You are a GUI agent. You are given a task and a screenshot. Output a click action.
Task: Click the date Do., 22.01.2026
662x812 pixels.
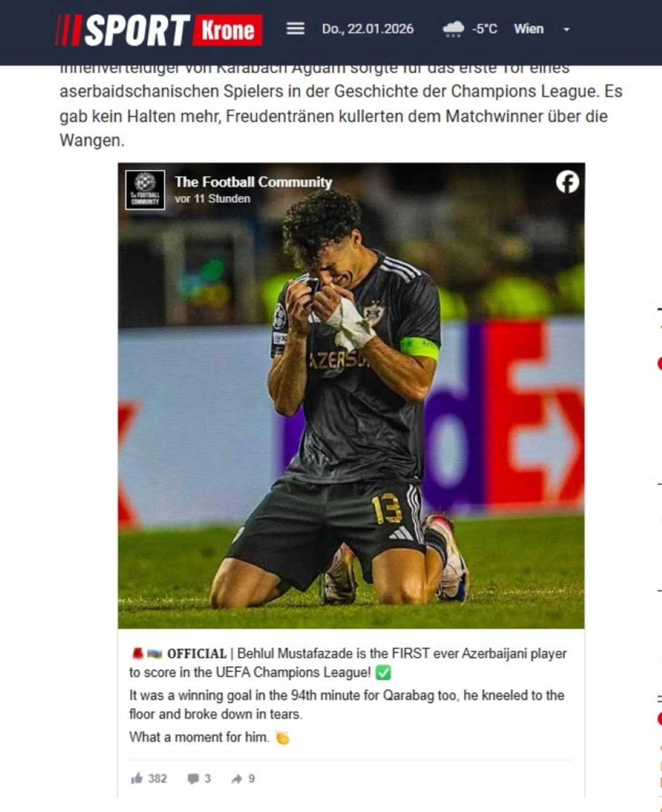[368, 29]
